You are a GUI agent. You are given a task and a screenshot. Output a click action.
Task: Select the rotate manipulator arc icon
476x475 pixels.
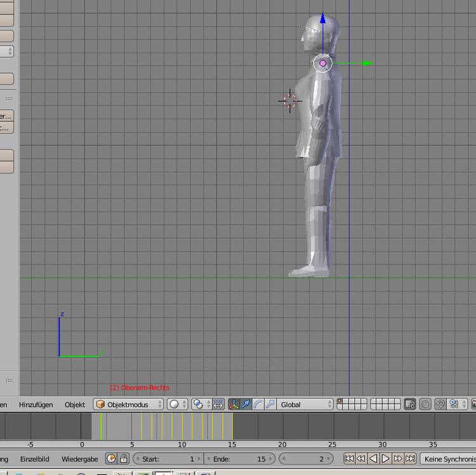[258, 405]
